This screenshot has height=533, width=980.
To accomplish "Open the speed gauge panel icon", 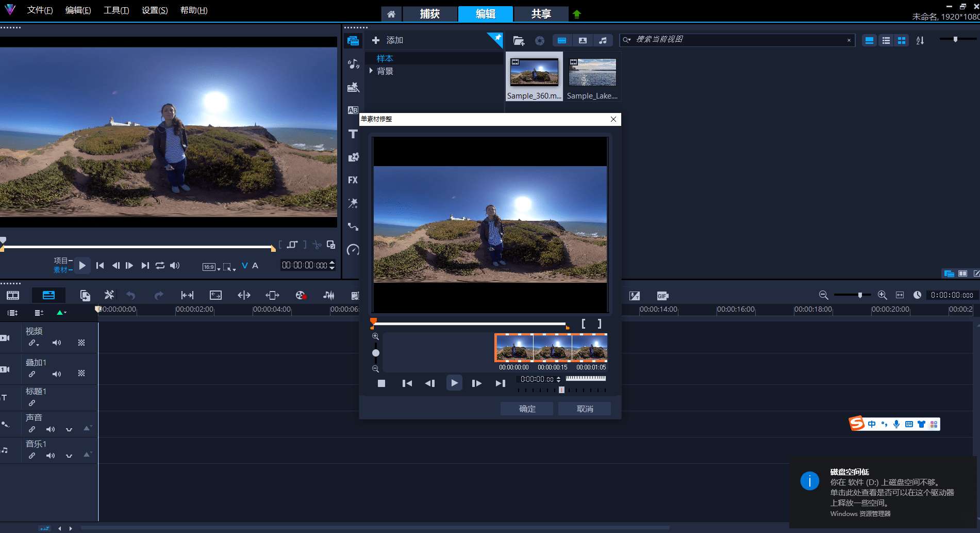I will [x=353, y=250].
